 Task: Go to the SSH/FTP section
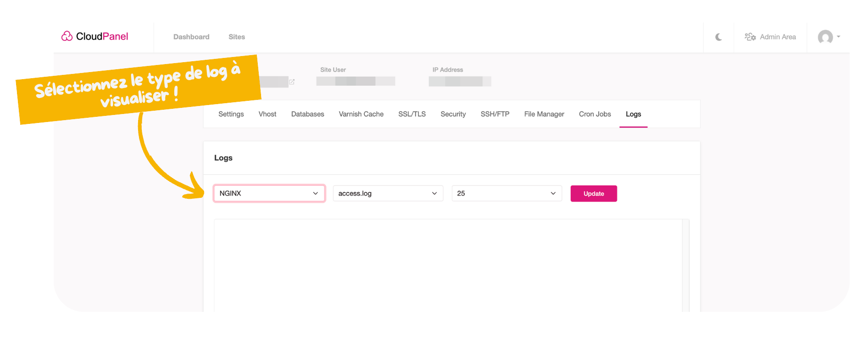click(495, 114)
